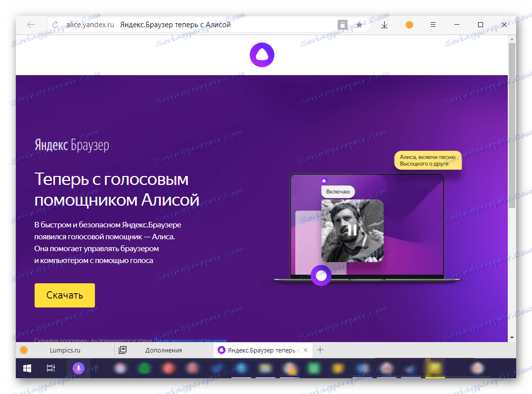The height and width of the screenshot is (394, 532).
Task: Click the Яндекс Браузер logo on page
Action: pos(72,145)
